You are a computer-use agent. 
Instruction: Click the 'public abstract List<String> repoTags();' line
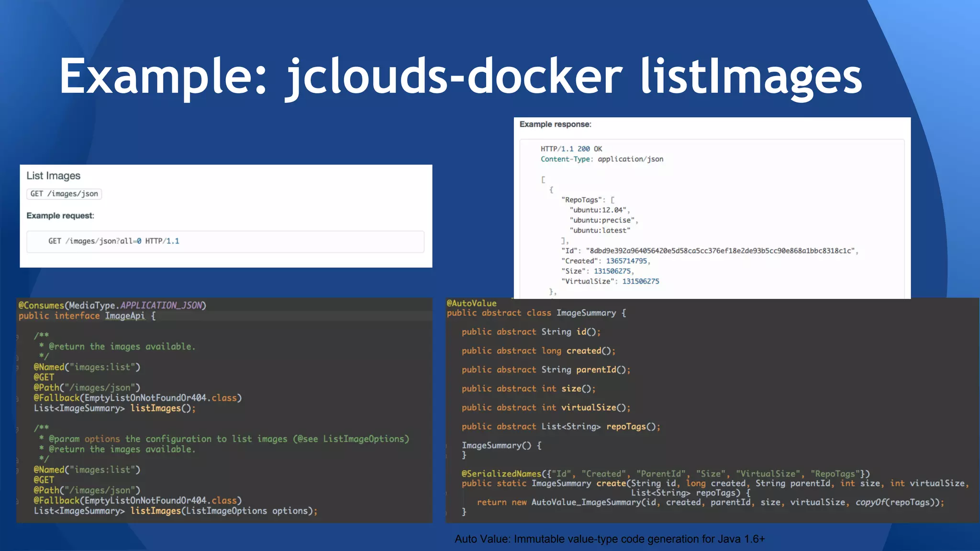[561, 427]
